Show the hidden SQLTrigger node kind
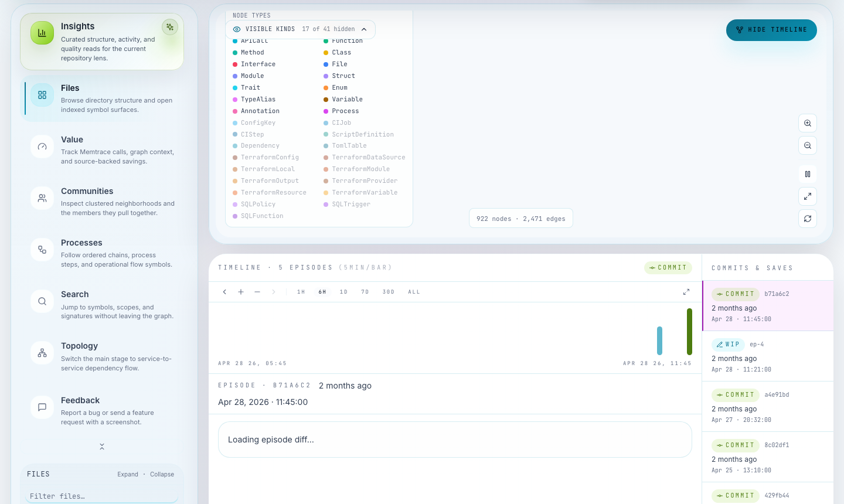This screenshot has width=844, height=504. click(347, 205)
